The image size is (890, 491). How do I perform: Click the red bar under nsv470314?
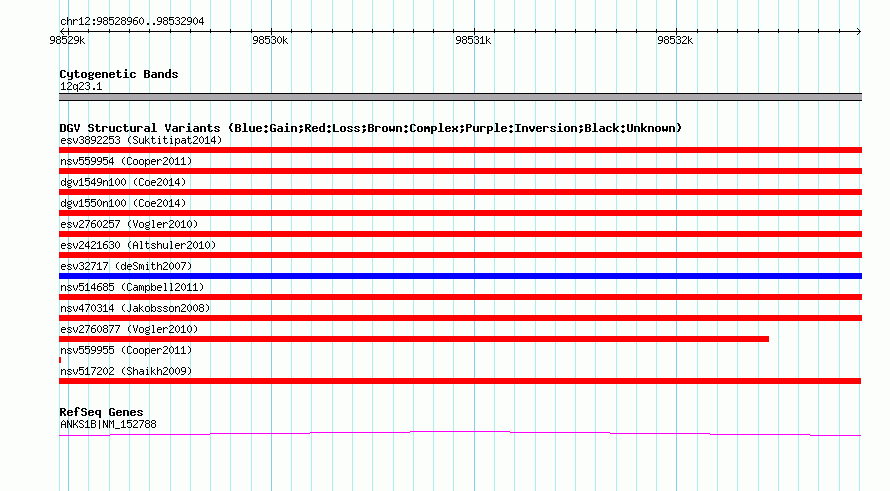[460, 318]
